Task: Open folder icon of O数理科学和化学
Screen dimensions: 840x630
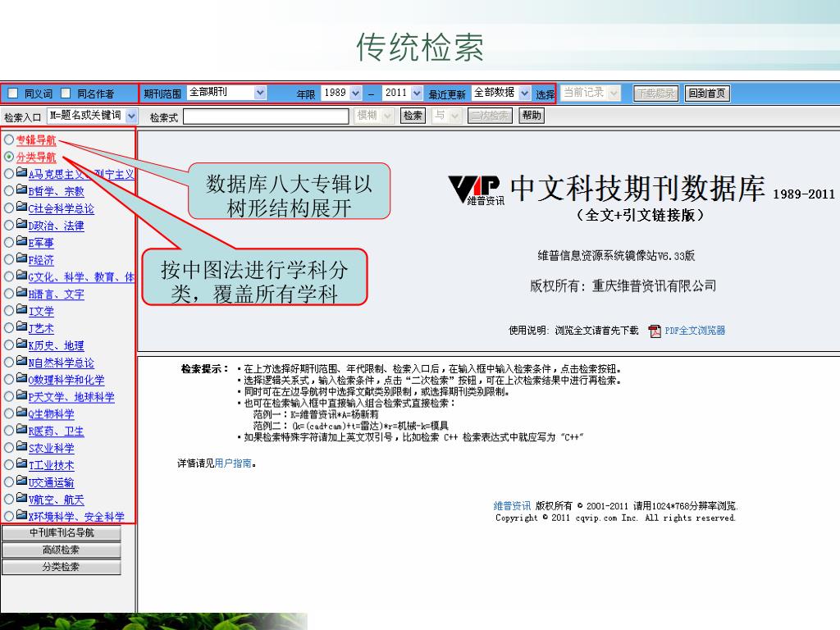Action: (x=21, y=378)
